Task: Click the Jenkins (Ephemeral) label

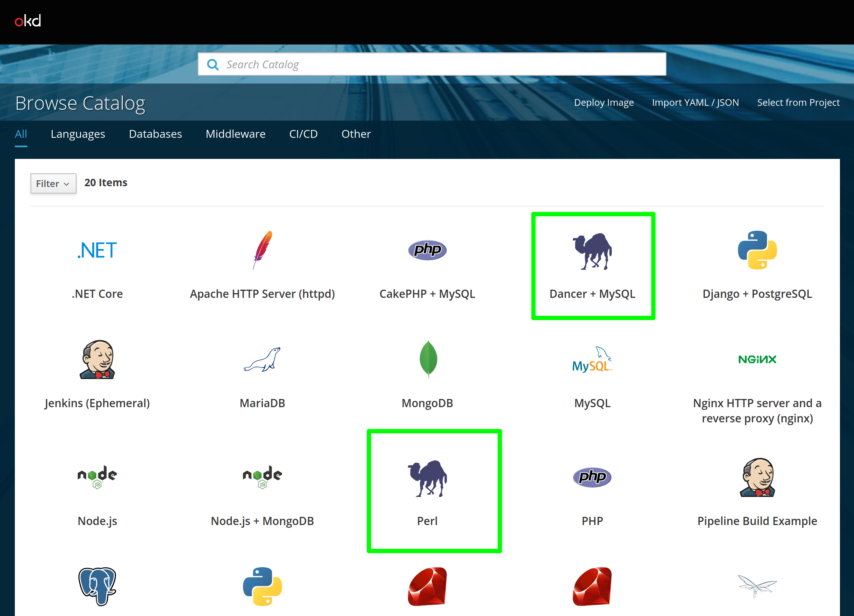Action: coord(97,403)
